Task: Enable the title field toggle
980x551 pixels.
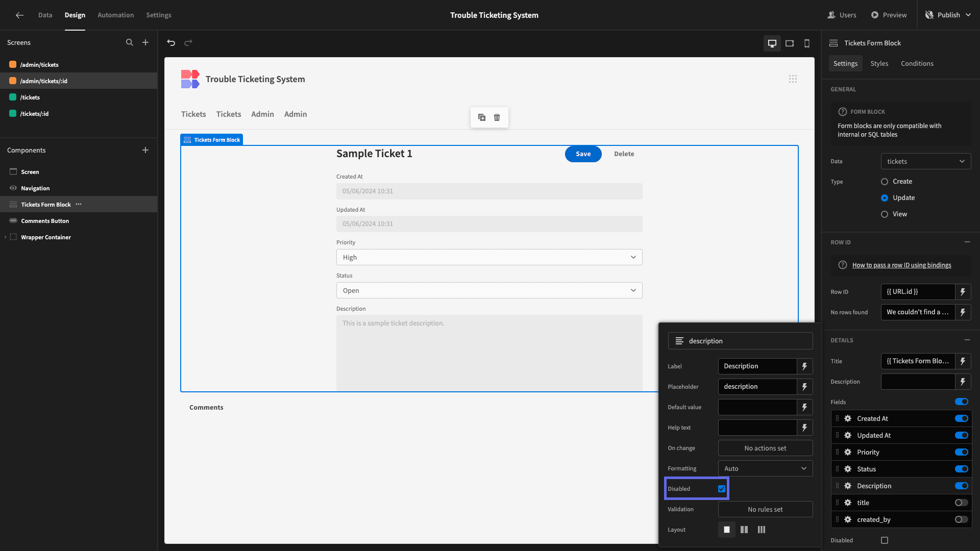Action: pyautogui.click(x=962, y=503)
